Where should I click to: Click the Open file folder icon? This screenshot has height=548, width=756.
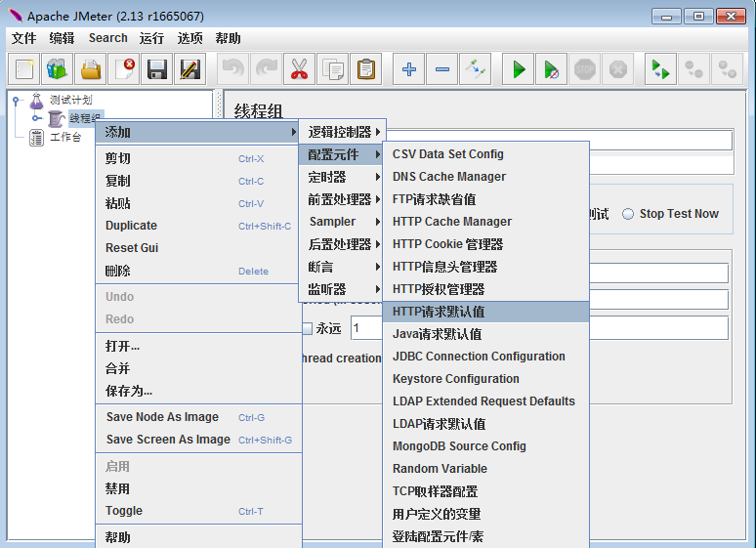point(91,69)
